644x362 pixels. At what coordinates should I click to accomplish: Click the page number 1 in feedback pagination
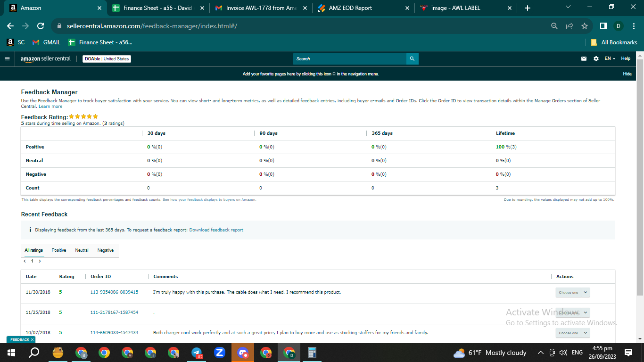click(x=32, y=261)
